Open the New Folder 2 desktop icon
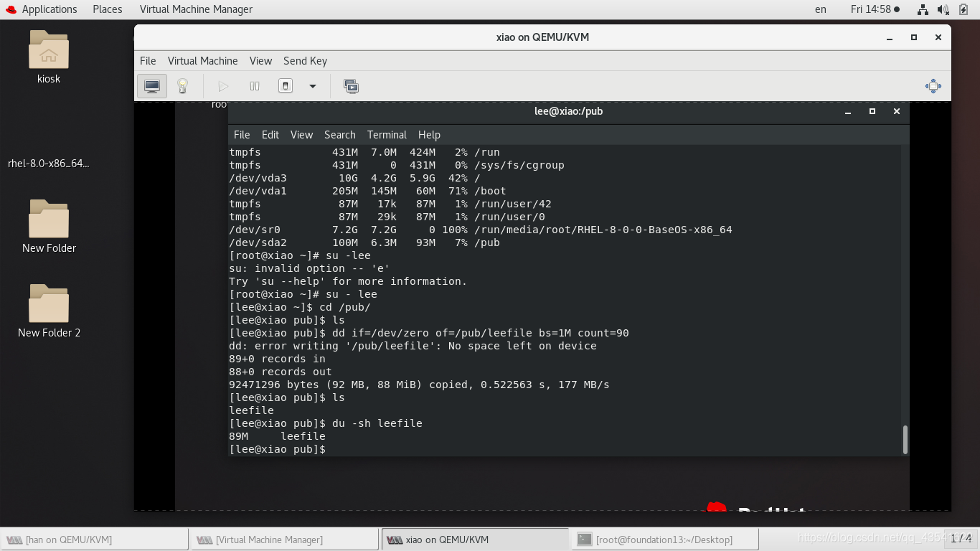The image size is (980, 551). tap(49, 311)
